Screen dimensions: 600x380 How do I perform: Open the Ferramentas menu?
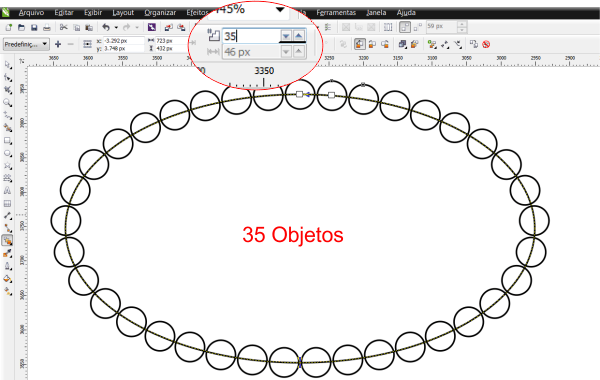pyautogui.click(x=336, y=13)
